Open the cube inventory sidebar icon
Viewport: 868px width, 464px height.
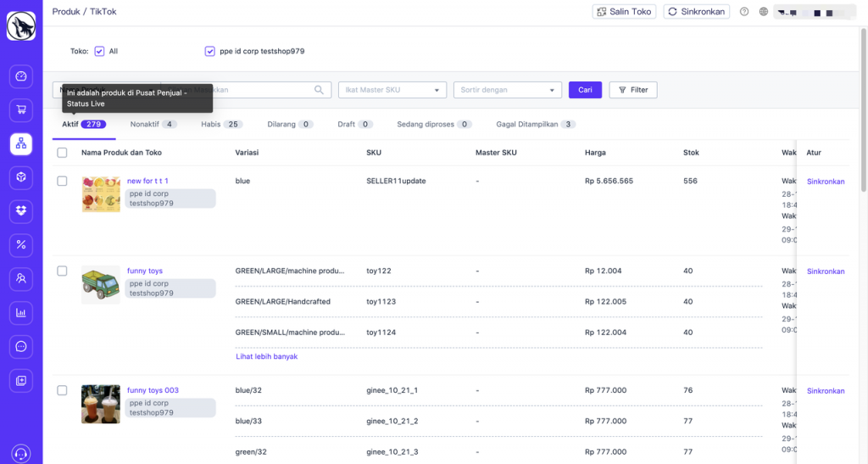(x=21, y=177)
